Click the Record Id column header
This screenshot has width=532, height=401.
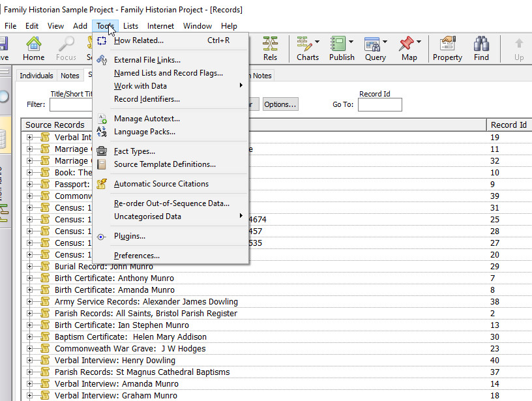[509, 125]
